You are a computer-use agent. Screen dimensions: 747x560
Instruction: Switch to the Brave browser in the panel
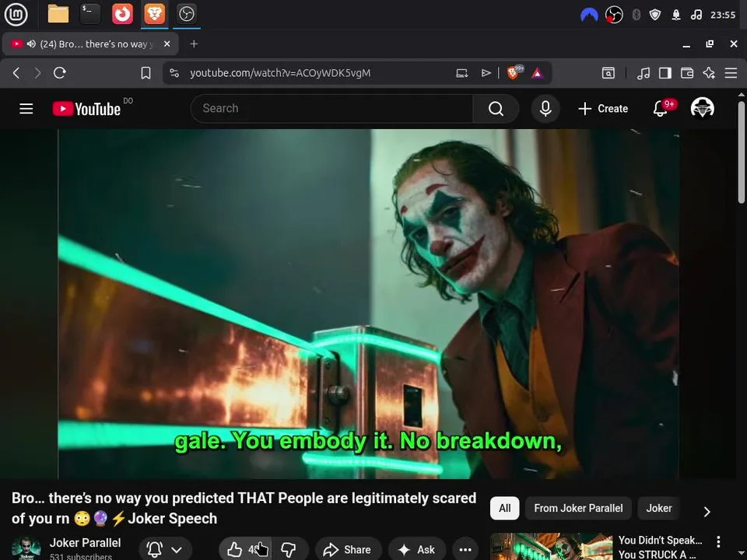(x=154, y=14)
